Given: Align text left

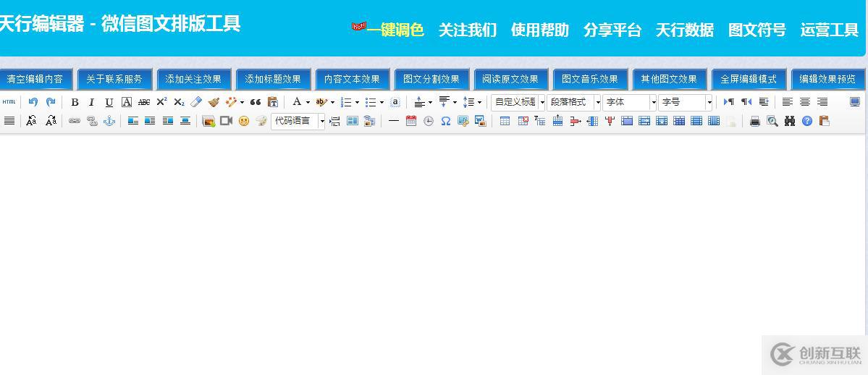Looking at the screenshot, I should tap(788, 102).
